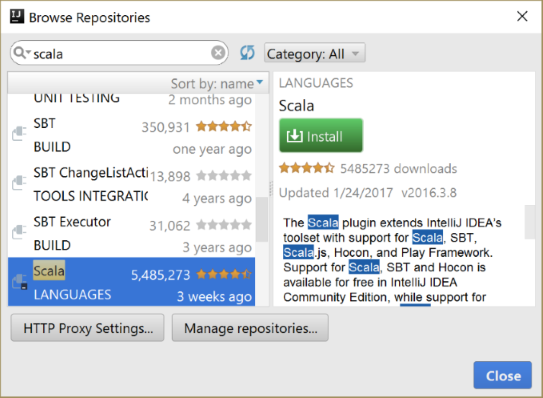Viewport: 543px width, 398px height.
Task: Click the description pane scrollbar
Action: tap(529, 222)
